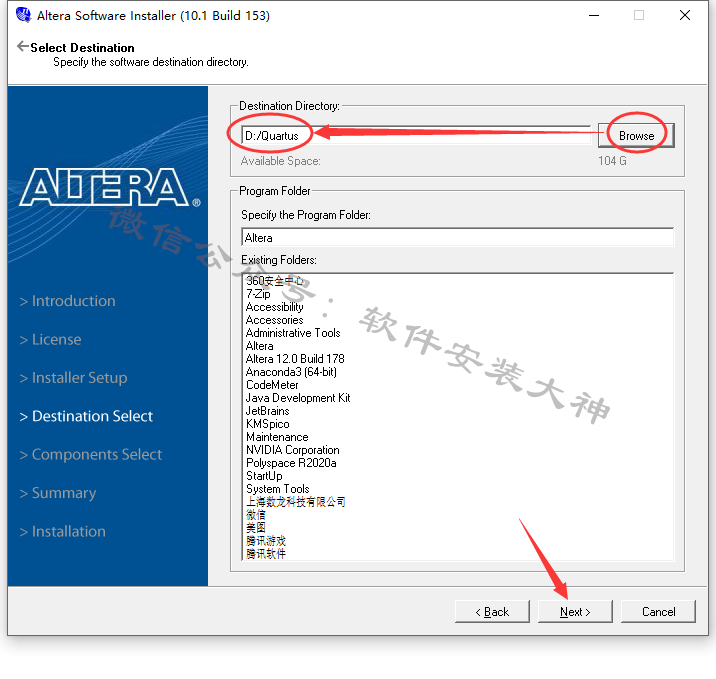Select Java Development Kit folder
Screen dimensions: 716x679
(x=298, y=398)
